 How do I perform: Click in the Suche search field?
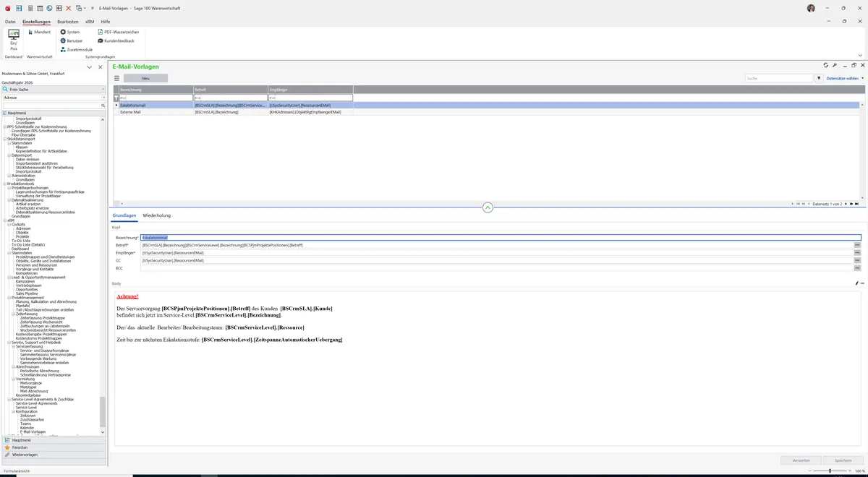tap(780, 78)
